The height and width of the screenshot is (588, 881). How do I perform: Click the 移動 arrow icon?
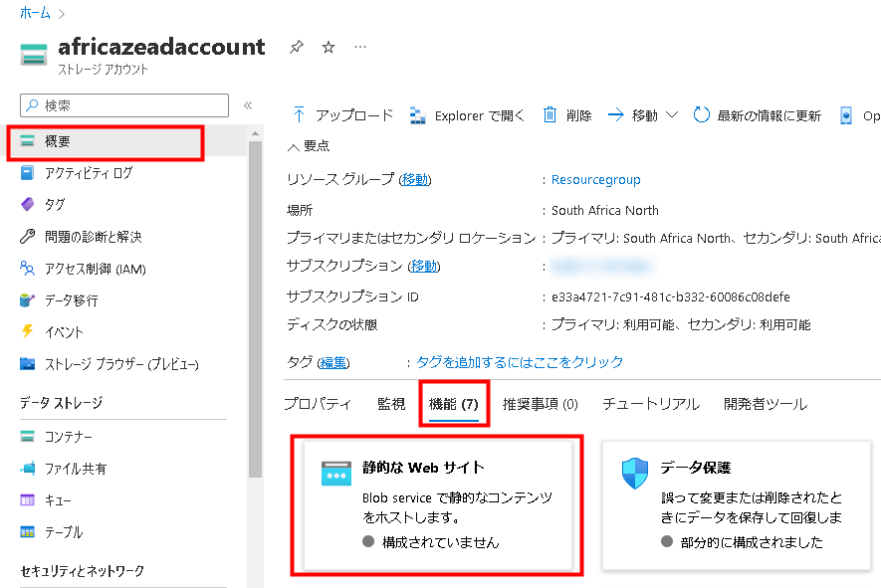click(x=616, y=115)
